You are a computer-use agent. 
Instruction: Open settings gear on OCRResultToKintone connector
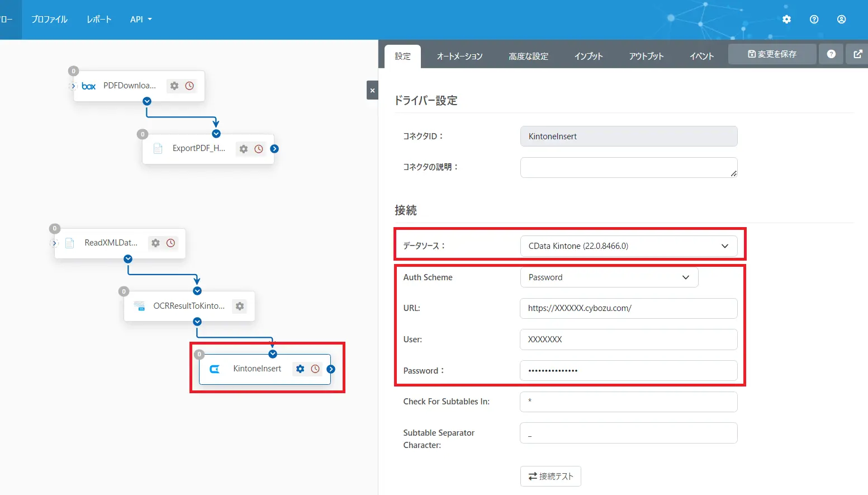pos(240,306)
